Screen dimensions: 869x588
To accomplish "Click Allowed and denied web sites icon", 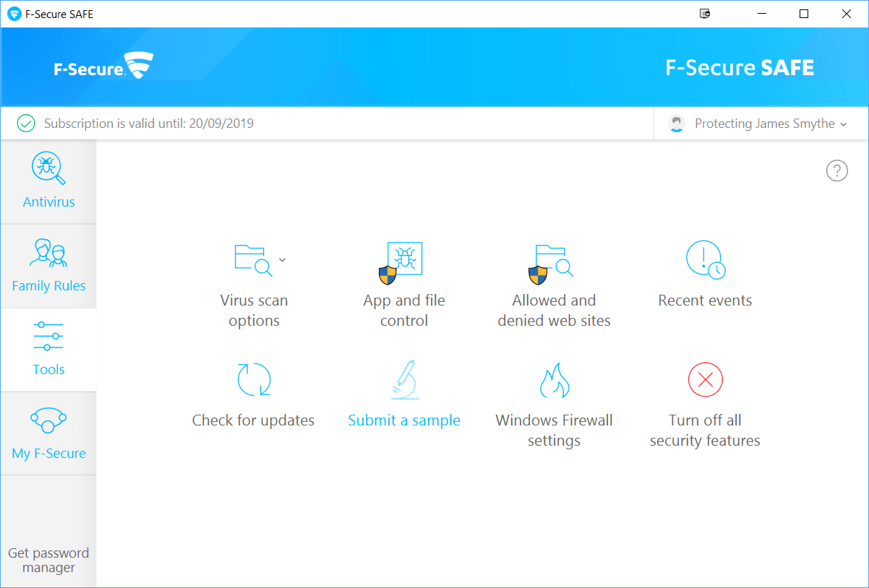I will [552, 261].
